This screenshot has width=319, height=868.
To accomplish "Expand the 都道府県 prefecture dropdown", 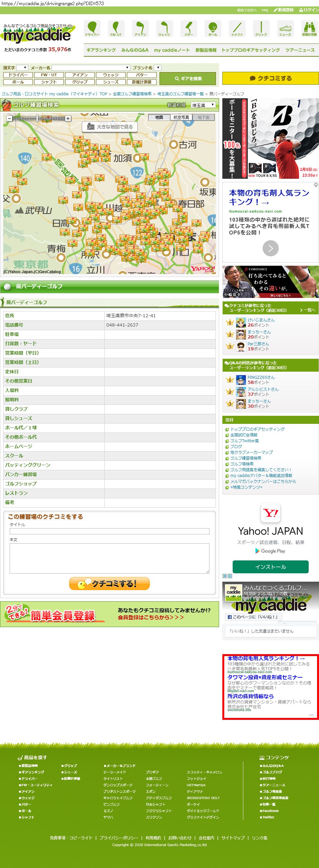I will point(203,105).
